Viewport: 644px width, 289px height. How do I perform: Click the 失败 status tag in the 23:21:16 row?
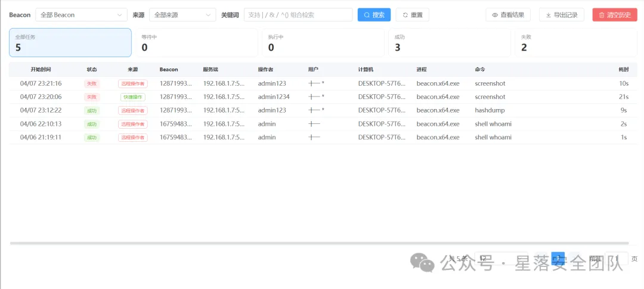(x=92, y=83)
